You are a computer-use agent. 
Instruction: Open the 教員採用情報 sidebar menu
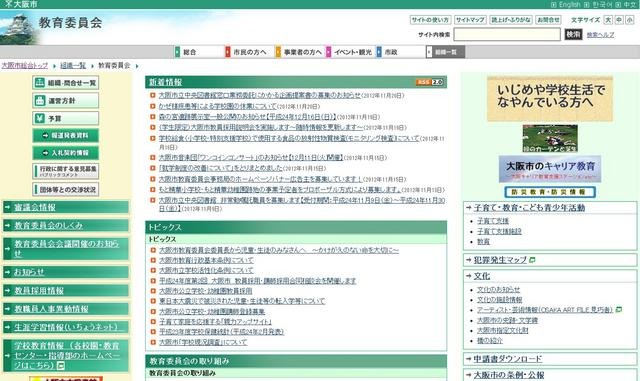coord(66,290)
